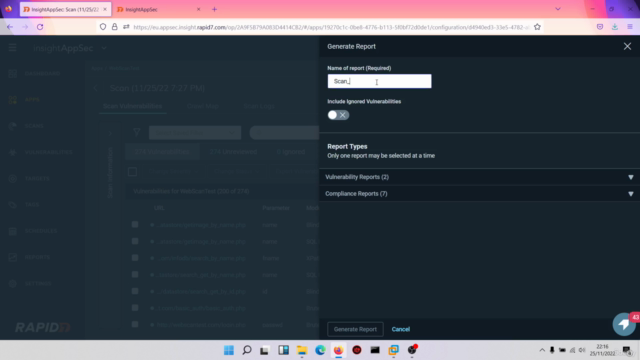The height and width of the screenshot is (360, 640).
Task: Check the select-all vulnerabilities checkbox
Action: (x=132, y=172)
